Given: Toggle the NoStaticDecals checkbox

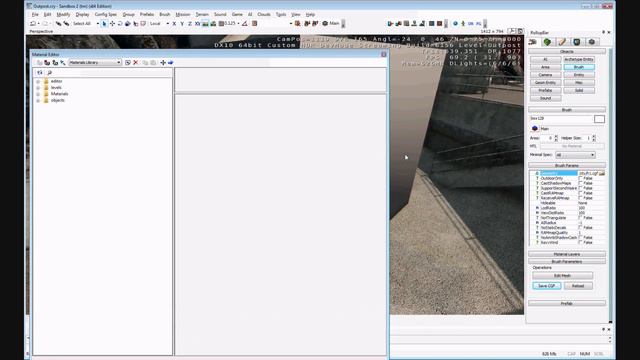Looking at the screenshot, I should [x=580, y=227].
